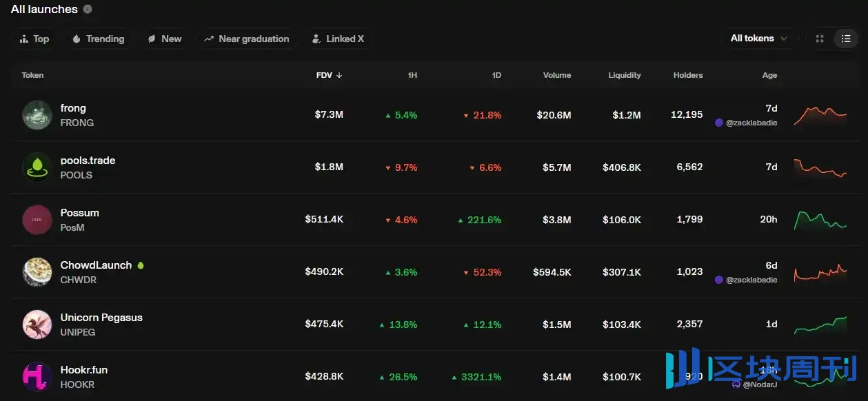Click the 13.8% hourly change for Unicorn Pegasus
Image resolution: width=868 pixels, height=401 pixels.
398,325
